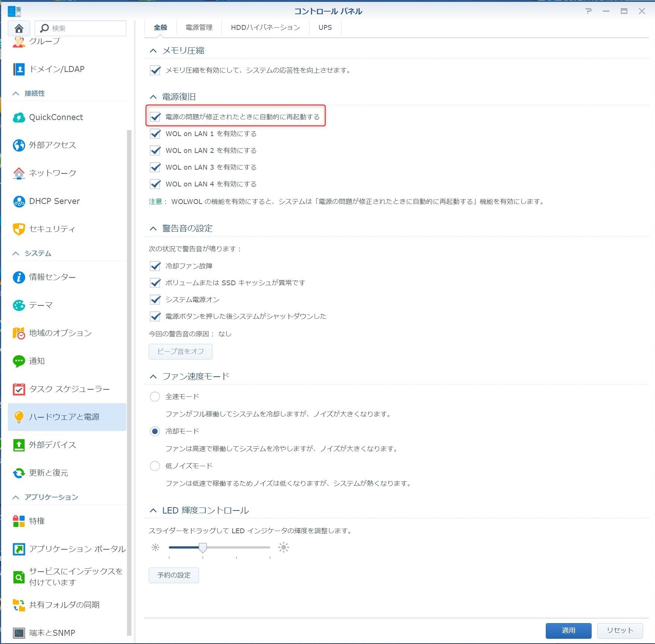This screenshot has height=644, width=655.
Task: Open 更新と復元 icon
Action: (19, 473)
